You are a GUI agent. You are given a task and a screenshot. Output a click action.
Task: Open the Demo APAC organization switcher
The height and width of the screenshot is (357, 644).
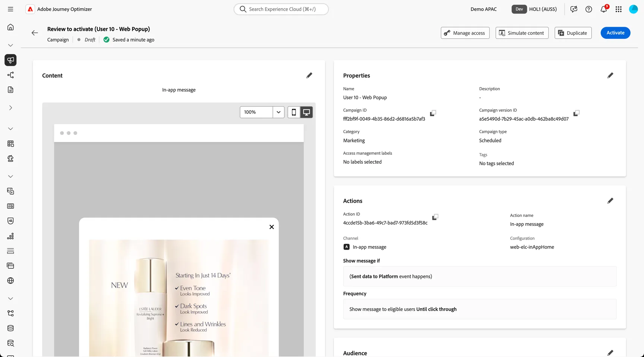tap(483, 9)
